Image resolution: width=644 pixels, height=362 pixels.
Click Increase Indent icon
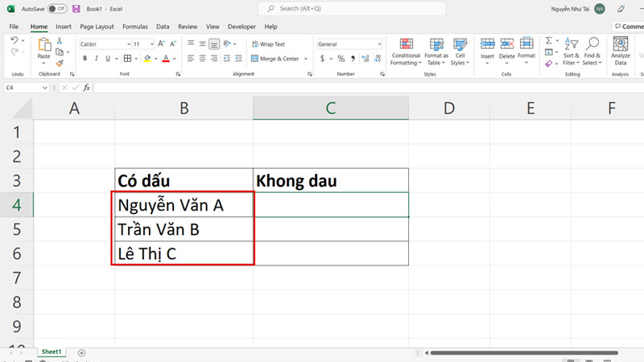coord(238,59)
